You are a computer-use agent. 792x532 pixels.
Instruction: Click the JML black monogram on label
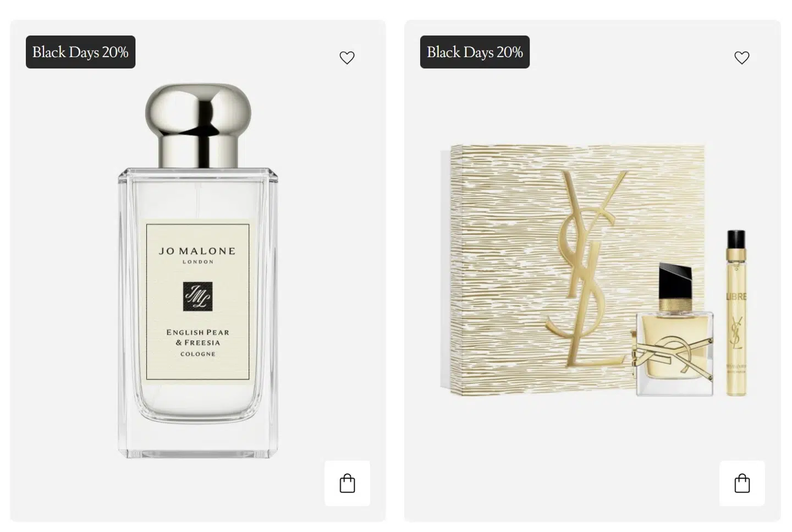tap(197, 297)
